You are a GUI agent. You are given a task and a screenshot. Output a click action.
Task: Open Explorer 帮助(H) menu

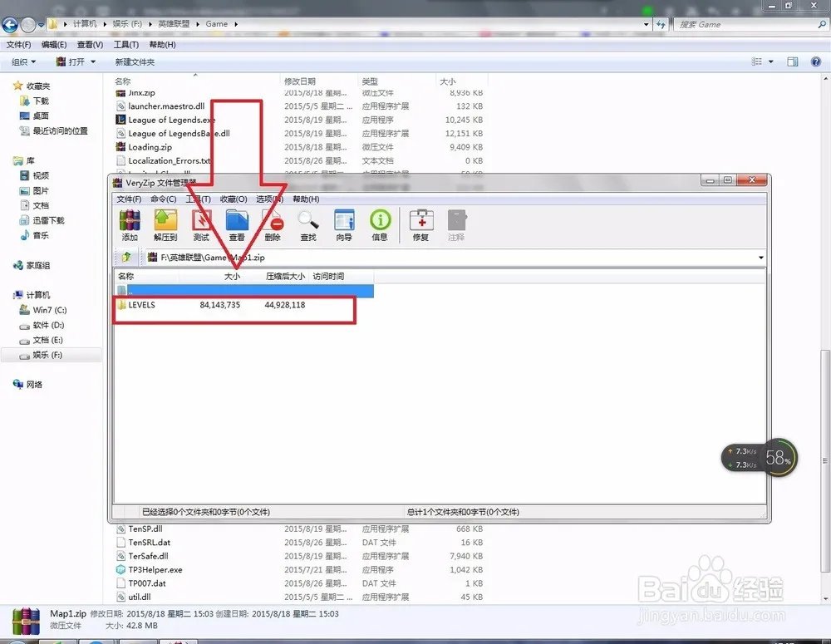tap(162, 45)
